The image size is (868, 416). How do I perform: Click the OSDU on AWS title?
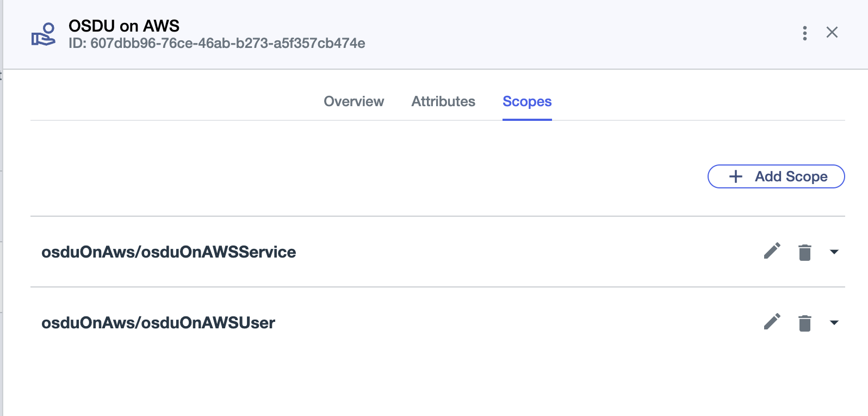[x=124, y=26]
